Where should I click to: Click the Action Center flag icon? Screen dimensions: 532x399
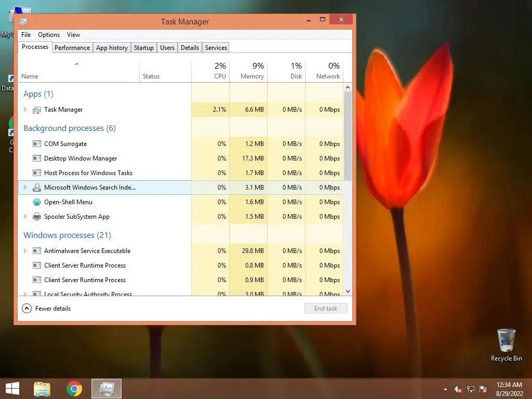coord(483,389)
